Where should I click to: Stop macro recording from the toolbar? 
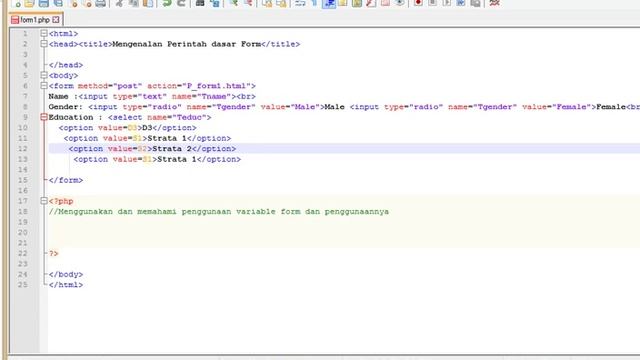pyautogui.click(x=432, y=3)
